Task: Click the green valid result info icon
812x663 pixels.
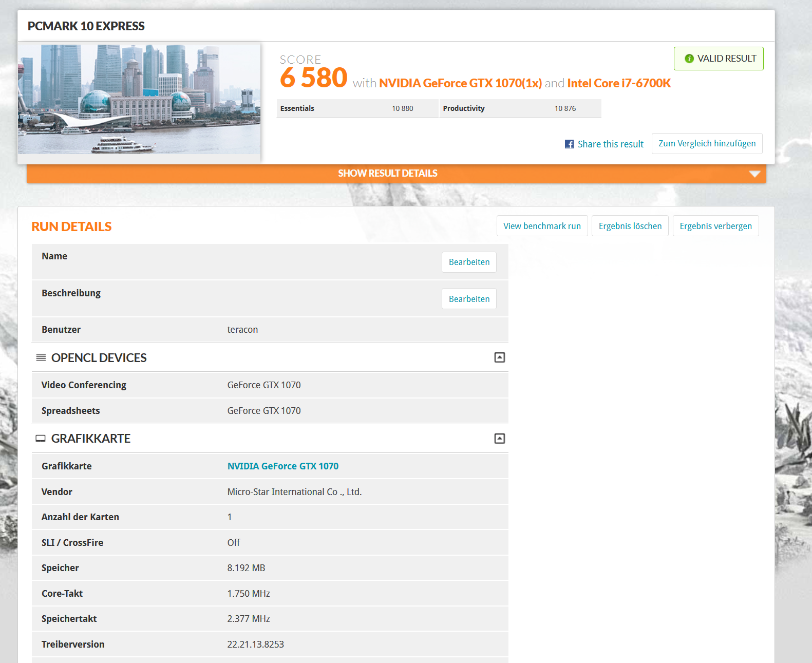Action: [689, 59]
